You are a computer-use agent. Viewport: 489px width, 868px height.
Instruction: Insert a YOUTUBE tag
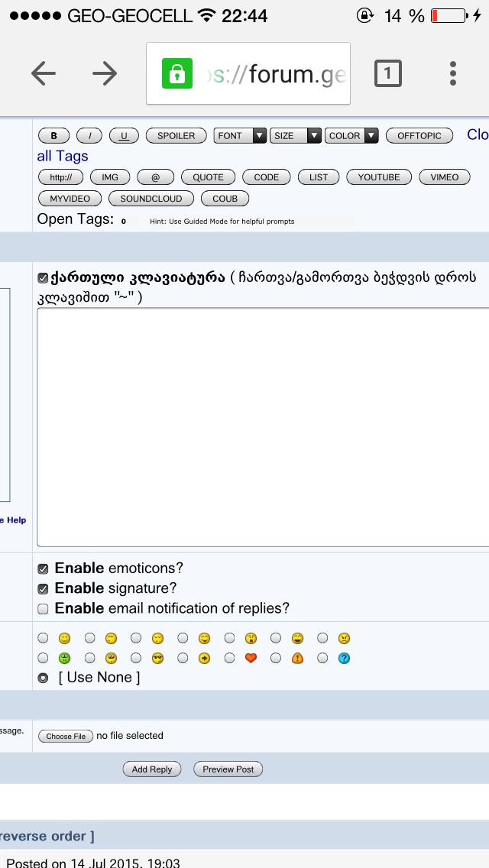[379, 177]
